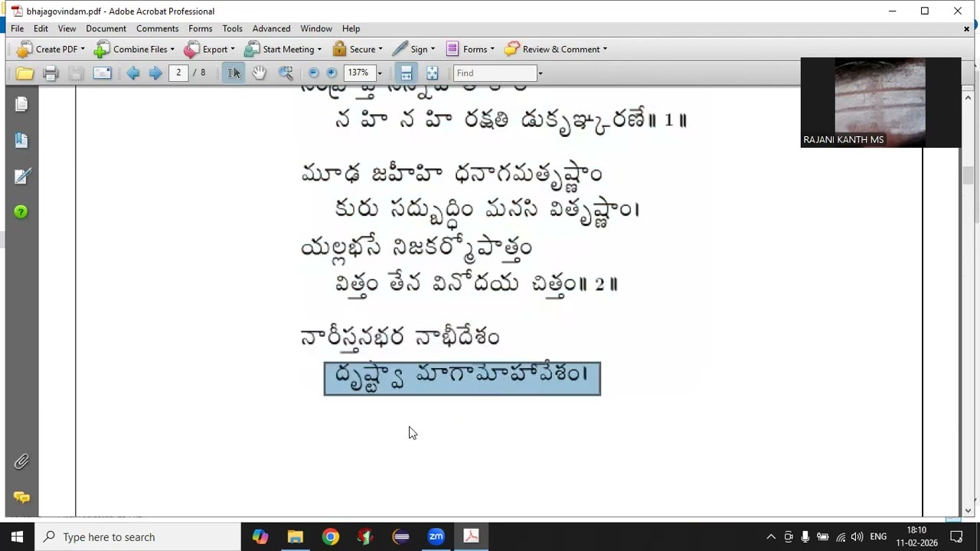Select the Hand tool
980x551 pixels.
260,73
